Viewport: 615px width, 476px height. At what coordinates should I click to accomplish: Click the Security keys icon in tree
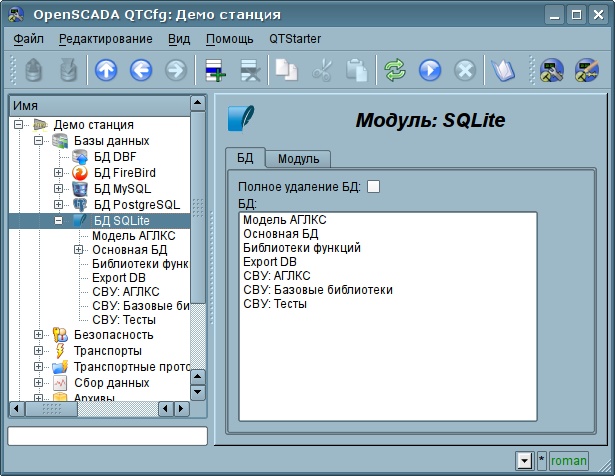[60, 335]
